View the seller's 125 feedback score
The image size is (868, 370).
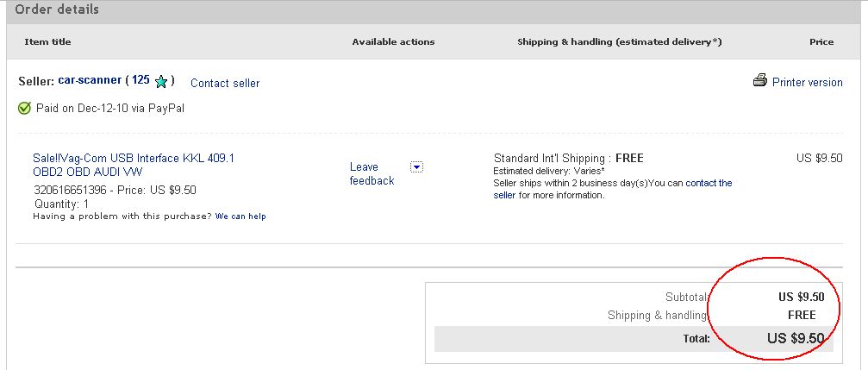[141, 79]
